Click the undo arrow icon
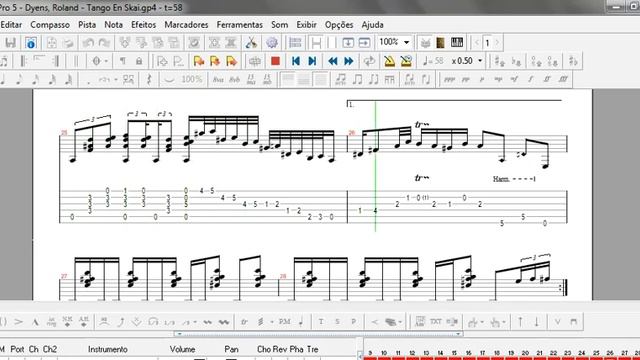The height and width of the screenshot is (360, 640). pos(88,42)
